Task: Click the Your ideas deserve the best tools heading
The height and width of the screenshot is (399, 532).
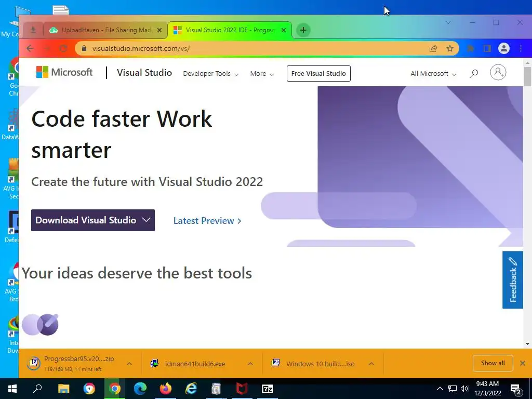Action: pos(137,273)
